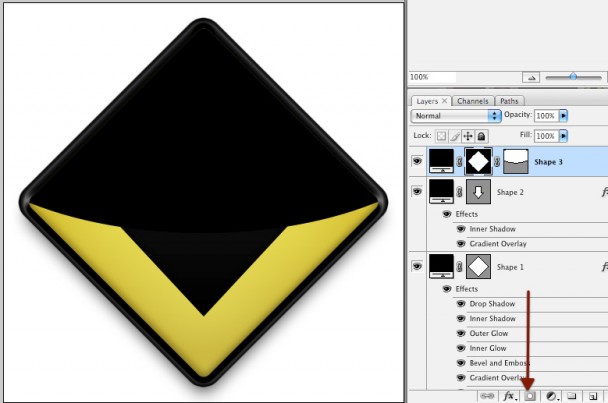Click Shape 1 Inner Shadow label
The height and width of the screenshot is (403, 608).
coord(492,318)
